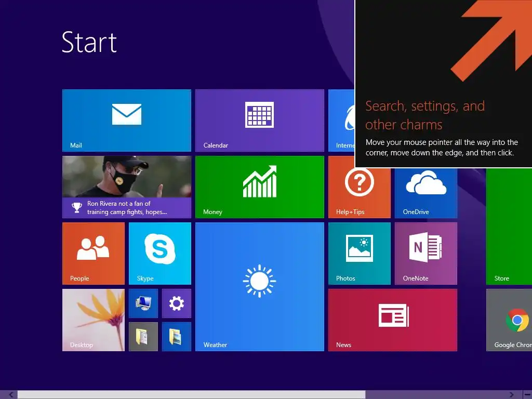Open the Mail tile
The height and width of the screenshot is (399, 532).
[x=127, y=121]
